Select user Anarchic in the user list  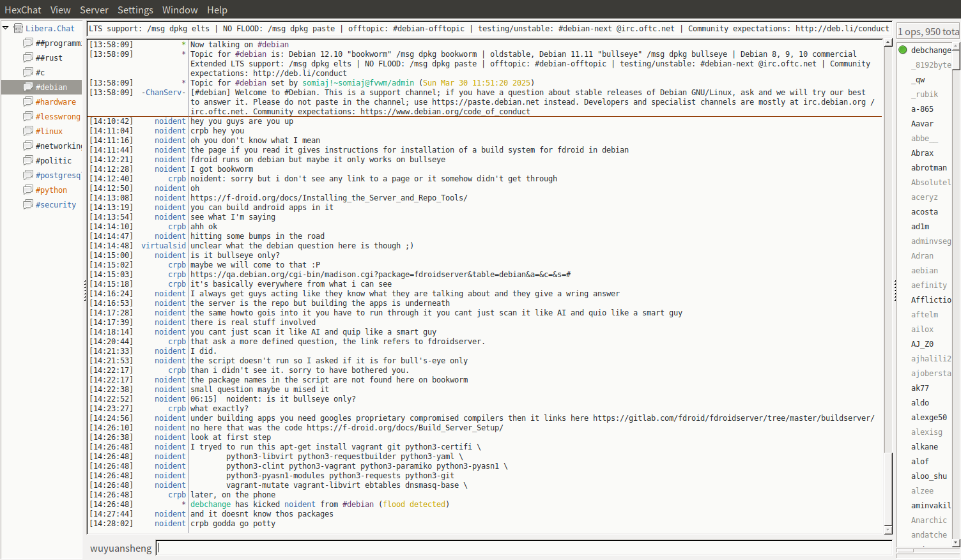click(929, 520)
